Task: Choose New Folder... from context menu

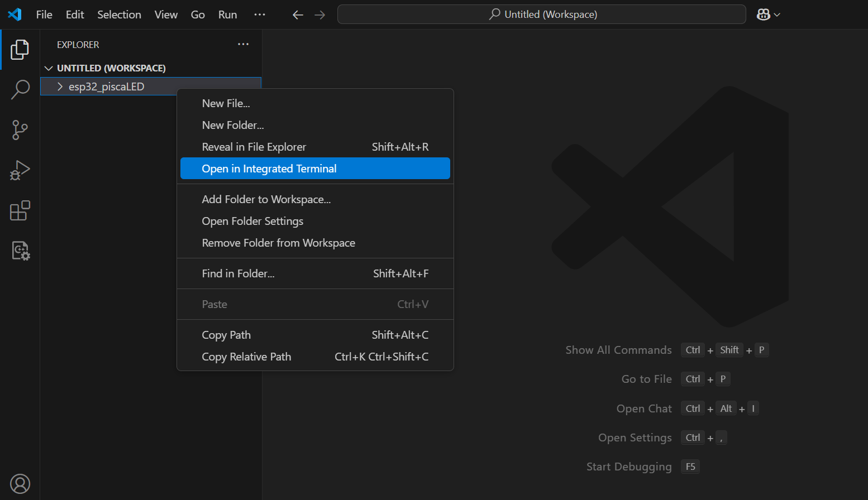Action: tap(315, 125)
